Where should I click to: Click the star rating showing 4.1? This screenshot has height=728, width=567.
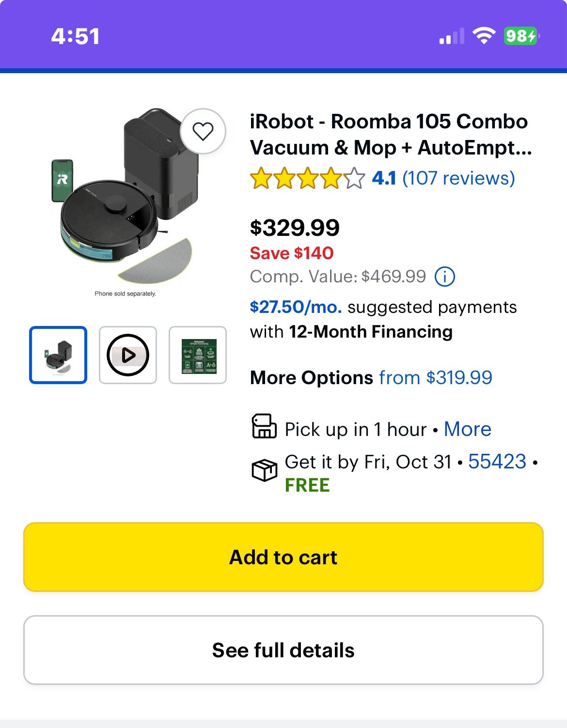(305, 178)
